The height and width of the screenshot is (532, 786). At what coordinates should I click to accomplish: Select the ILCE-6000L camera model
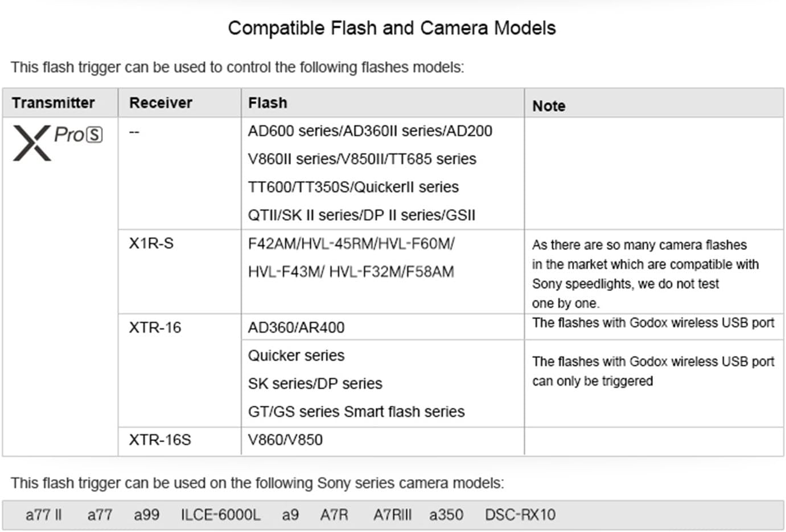pyautogui.click(x=220, y=515)
